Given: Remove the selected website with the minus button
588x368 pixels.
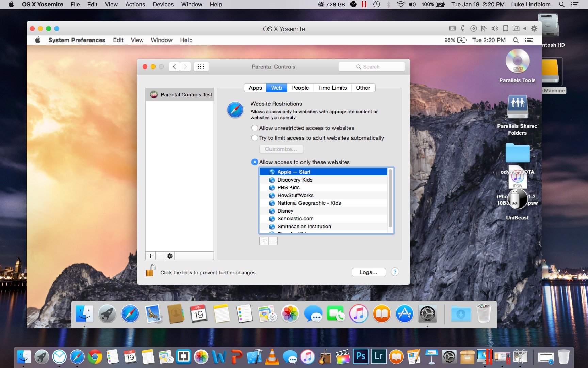Looking at the screenshot, I should tap(273, 241).
